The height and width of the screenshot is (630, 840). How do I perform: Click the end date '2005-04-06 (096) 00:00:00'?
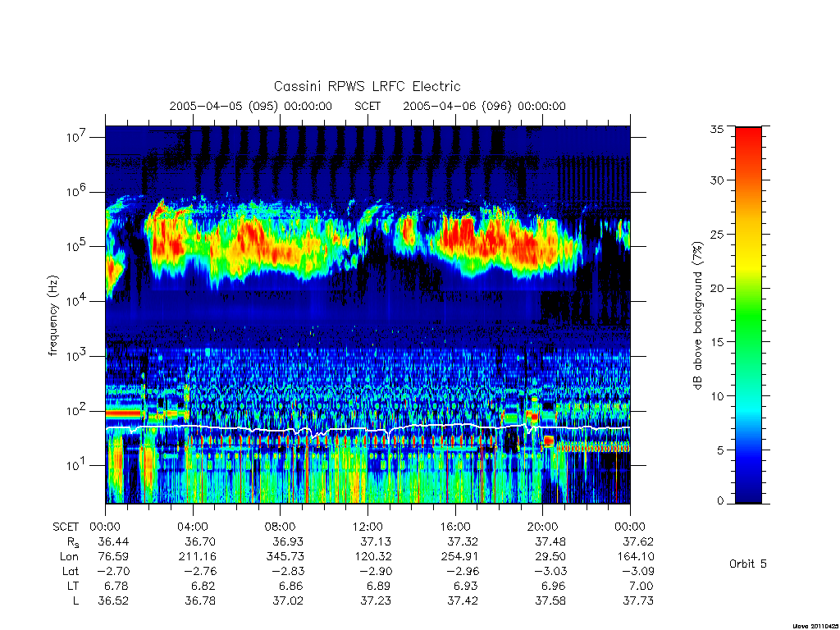click(484, 106)
